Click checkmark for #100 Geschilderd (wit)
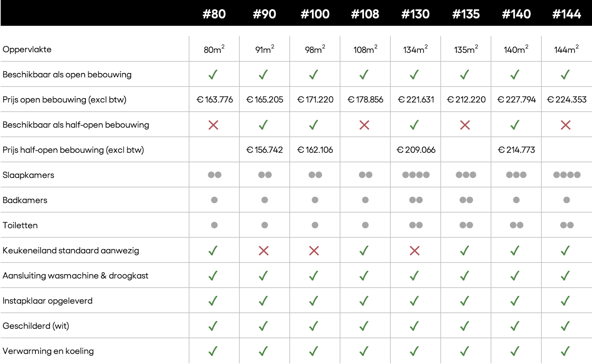Image resolution: width=592 pixels, height=364 pixels. coord(313,326)
